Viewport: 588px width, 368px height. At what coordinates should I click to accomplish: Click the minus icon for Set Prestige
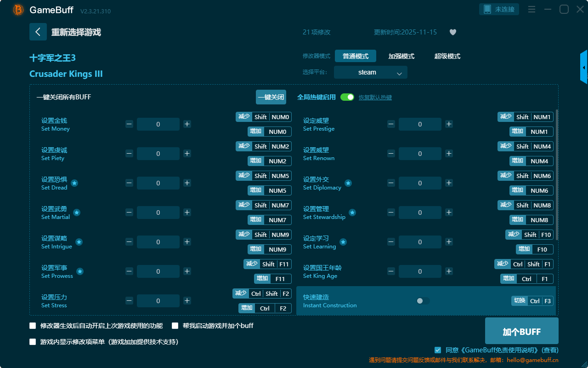pyautogui.click(x=391, y=124)
